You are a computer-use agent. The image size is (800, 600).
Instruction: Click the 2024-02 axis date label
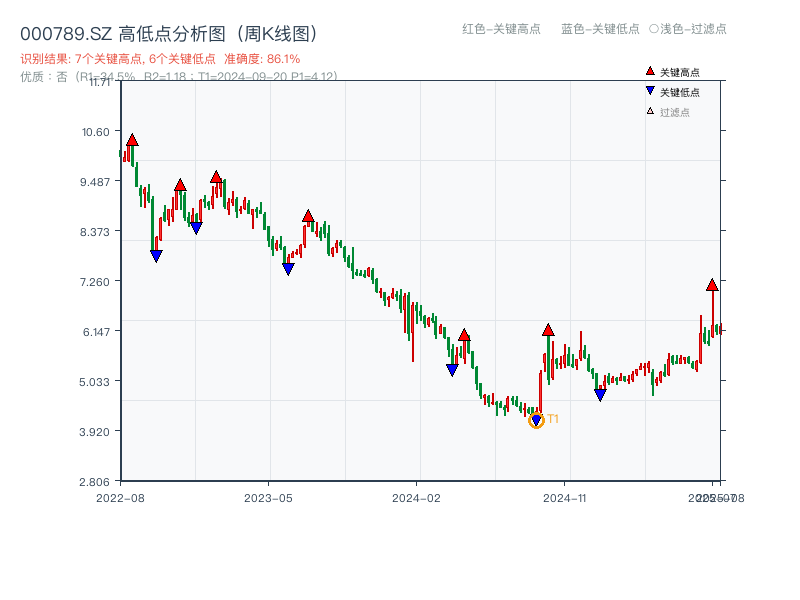coord(418,497)
